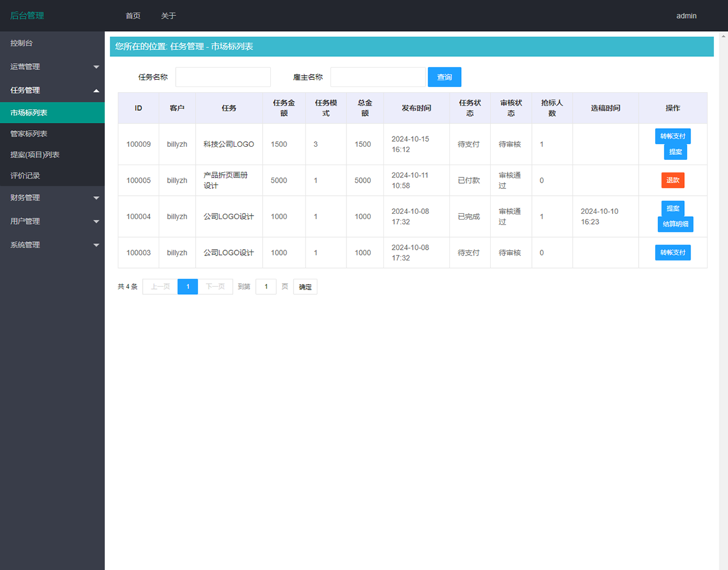Click the 上一页 pagination button
The image size is (728, 570).
pos(160,287)
